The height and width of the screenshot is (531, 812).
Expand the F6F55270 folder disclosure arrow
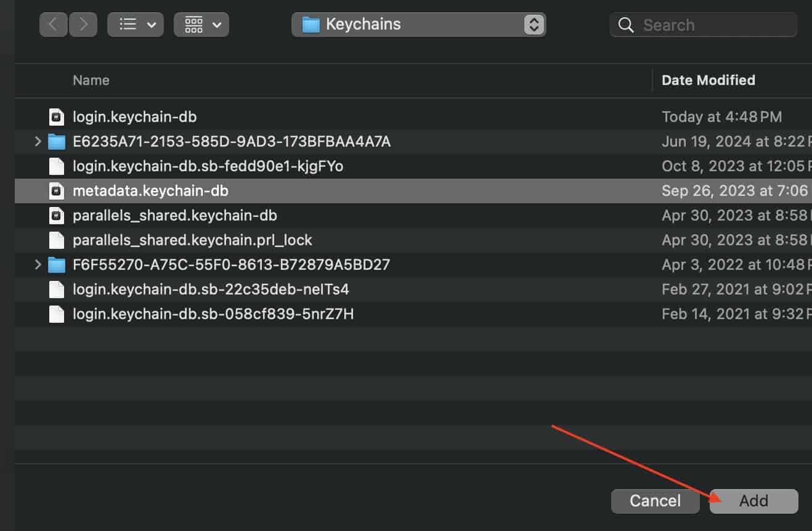click(38, 265)
